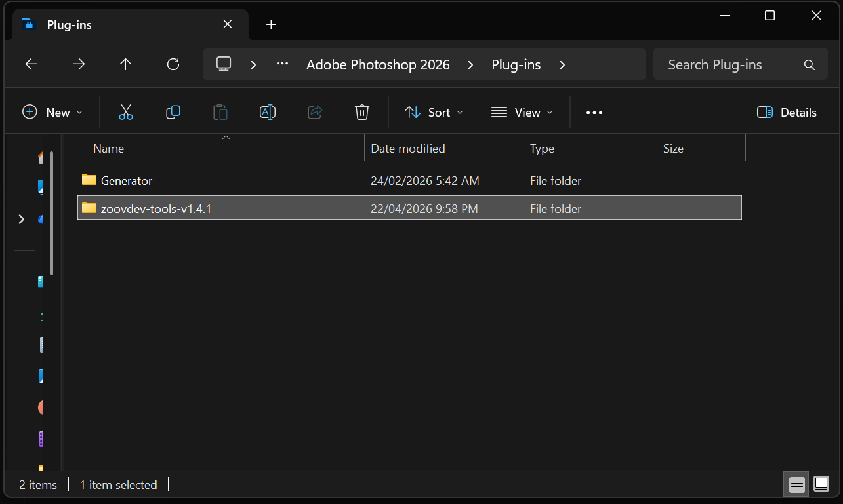Click the Cut icon in the toolbar
843x504 pixels.
126,112
